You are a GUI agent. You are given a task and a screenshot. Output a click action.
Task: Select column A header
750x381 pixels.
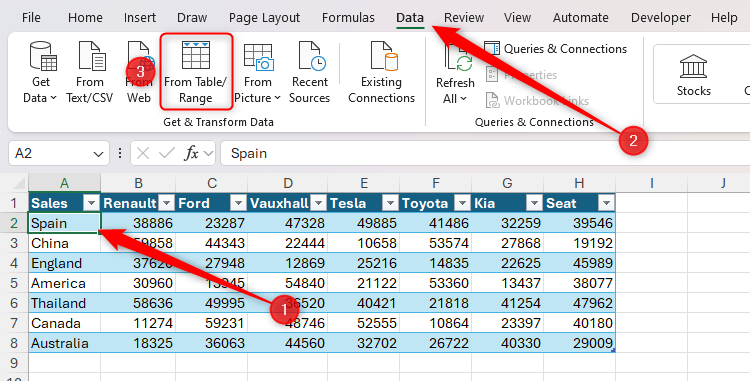click(65, 183)
